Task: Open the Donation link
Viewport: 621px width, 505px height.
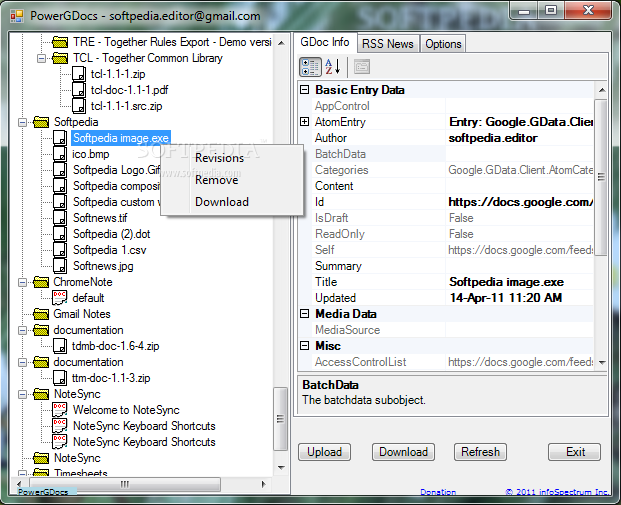Action: (x=438, y=492)
